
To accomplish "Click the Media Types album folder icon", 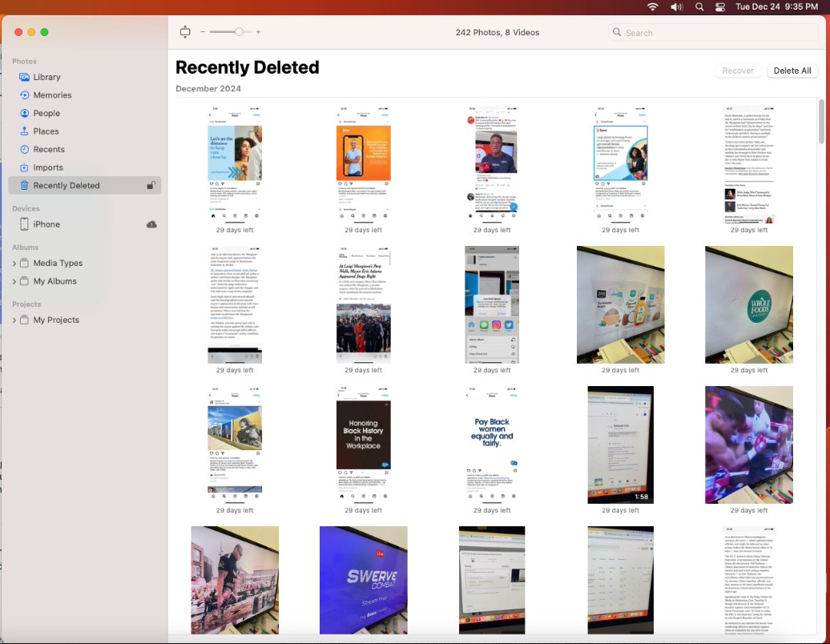I will (x=24, y=263).
